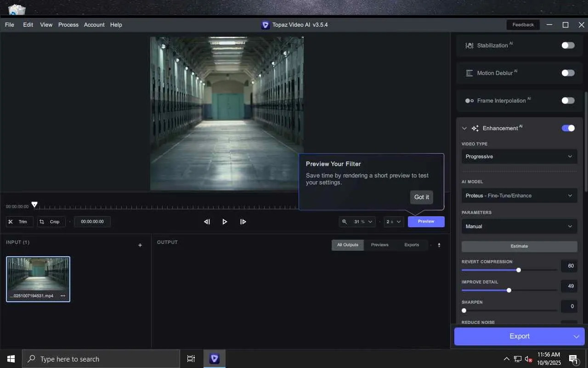Play the video
Viewport: 588px width, 368px height.
(x=225, y=222)
